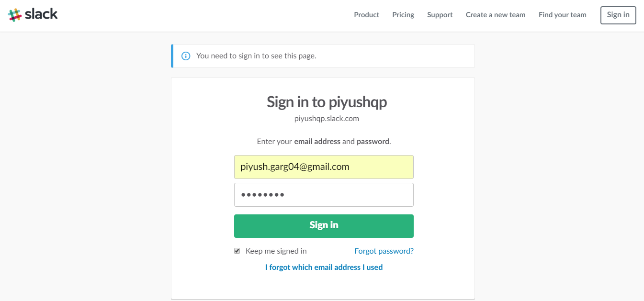Open the Forgot password? link
Viewport: 644px width, 301px height.
click(384, 251)
